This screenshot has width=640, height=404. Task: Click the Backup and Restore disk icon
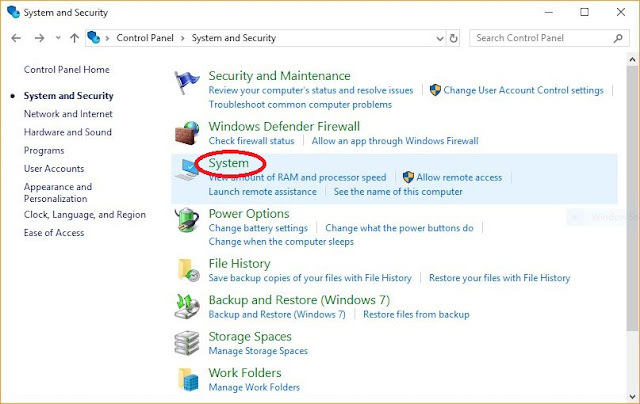[x=187, y=306]
